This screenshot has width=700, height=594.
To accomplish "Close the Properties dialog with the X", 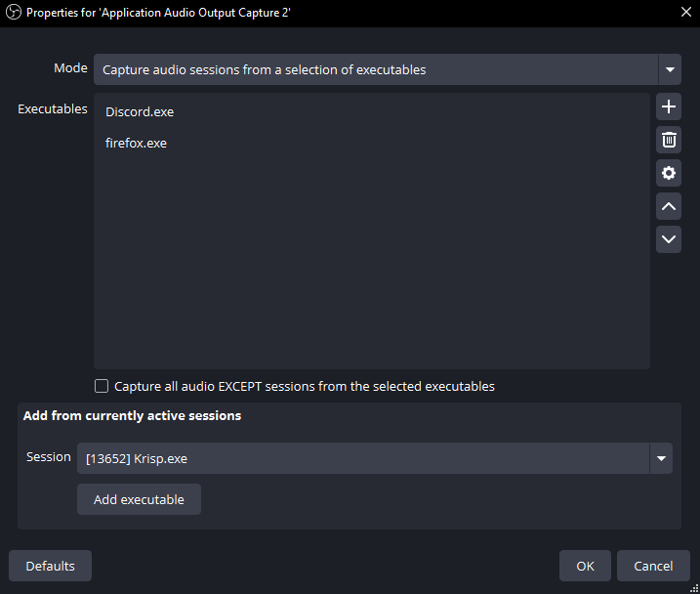I will 686,12.
